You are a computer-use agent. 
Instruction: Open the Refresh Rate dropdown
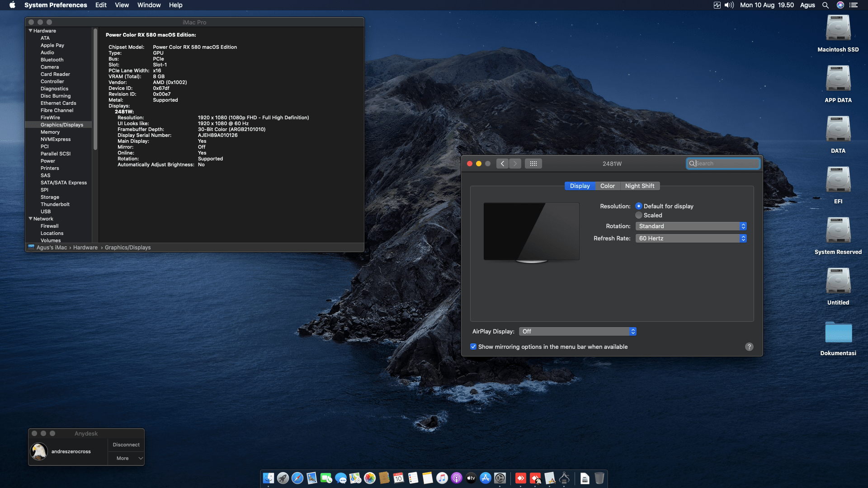click(691, 238)
